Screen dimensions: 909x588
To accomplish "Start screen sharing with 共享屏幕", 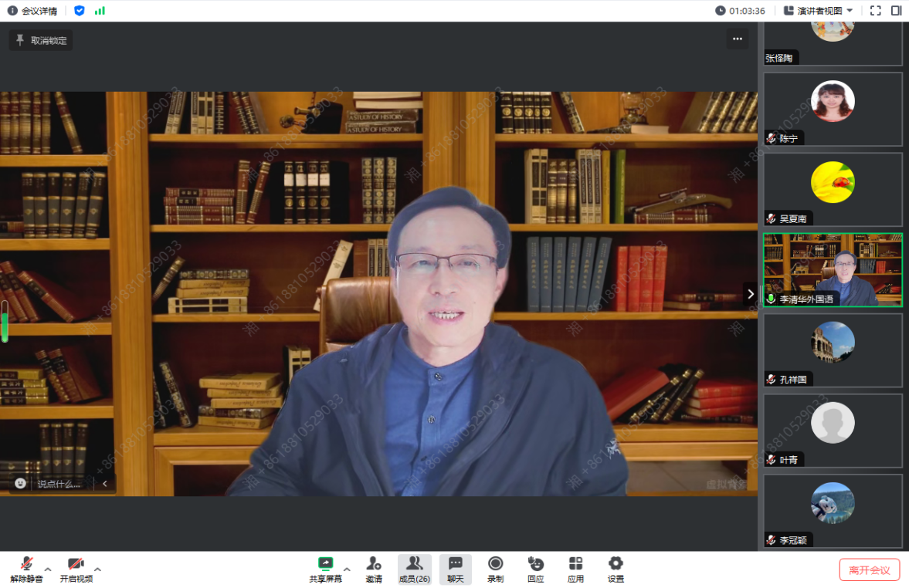I will coord(325,564).
